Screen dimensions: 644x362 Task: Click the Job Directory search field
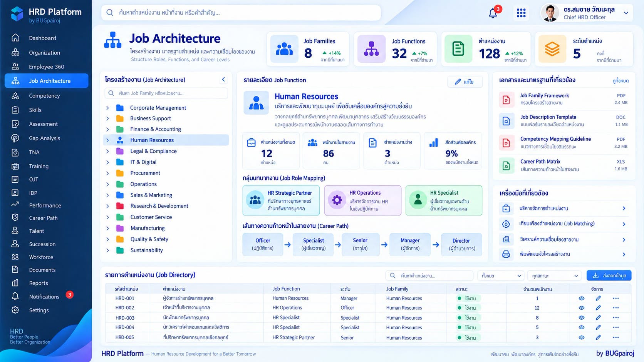[429, 276]
